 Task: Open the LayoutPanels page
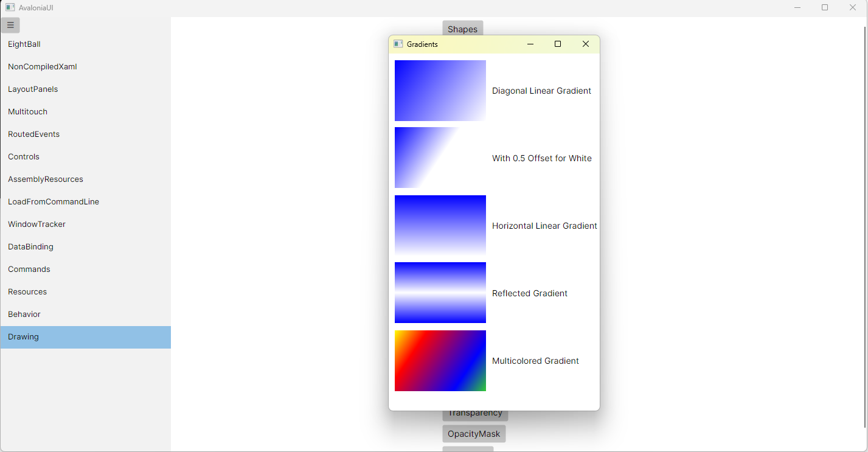point(86,89)
